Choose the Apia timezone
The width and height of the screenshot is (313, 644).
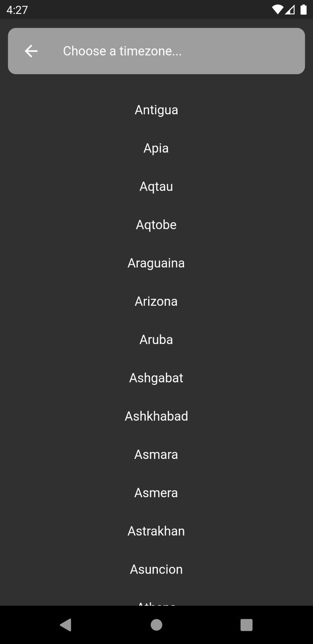coord(156,148)
